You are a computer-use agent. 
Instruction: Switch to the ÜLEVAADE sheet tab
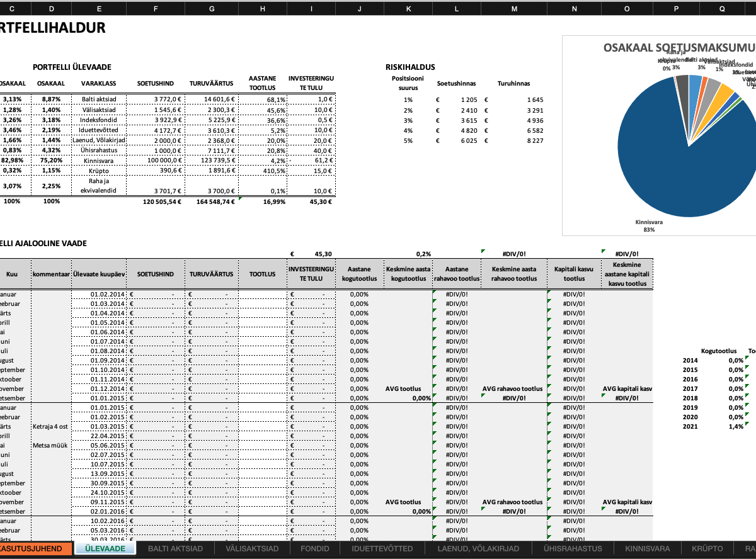105,548
